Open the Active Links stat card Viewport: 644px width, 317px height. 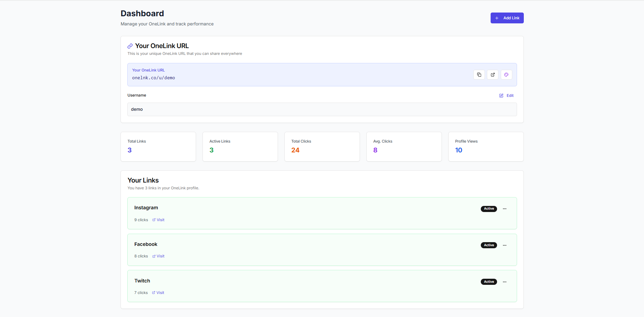coord(240,147)
